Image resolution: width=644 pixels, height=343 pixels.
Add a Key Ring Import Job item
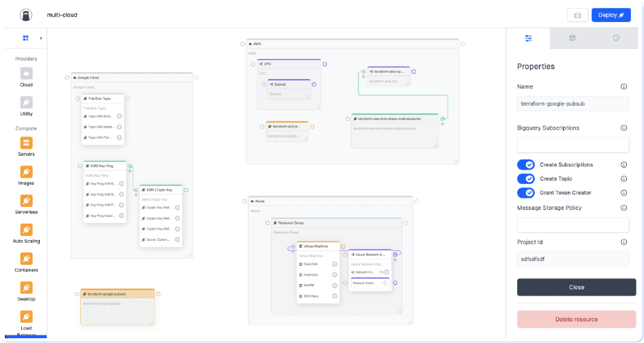click(122, 216)
